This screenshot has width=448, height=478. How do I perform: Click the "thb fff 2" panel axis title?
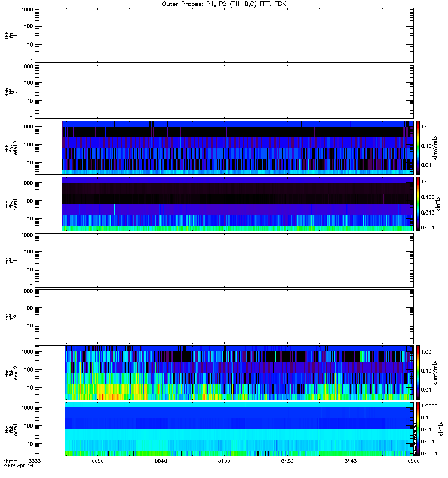(x=11, y=92)
